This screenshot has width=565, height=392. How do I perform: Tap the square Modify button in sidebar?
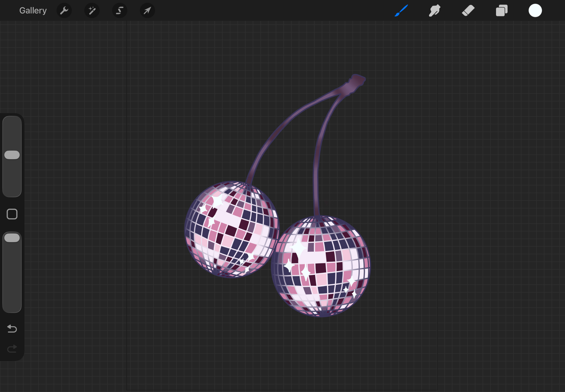tap(12, 214)
